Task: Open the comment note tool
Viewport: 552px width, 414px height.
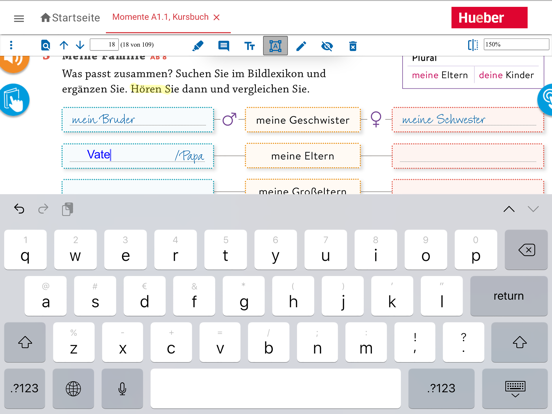Action: (224, 46)
